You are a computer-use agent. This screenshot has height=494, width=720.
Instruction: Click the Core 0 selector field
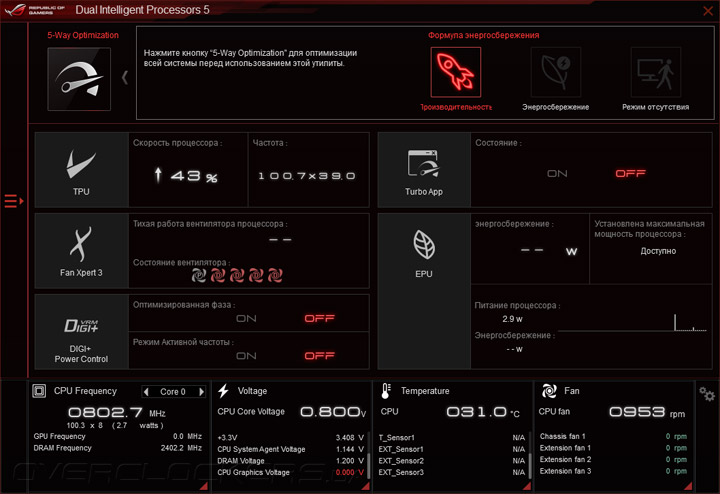pos(173,392)
